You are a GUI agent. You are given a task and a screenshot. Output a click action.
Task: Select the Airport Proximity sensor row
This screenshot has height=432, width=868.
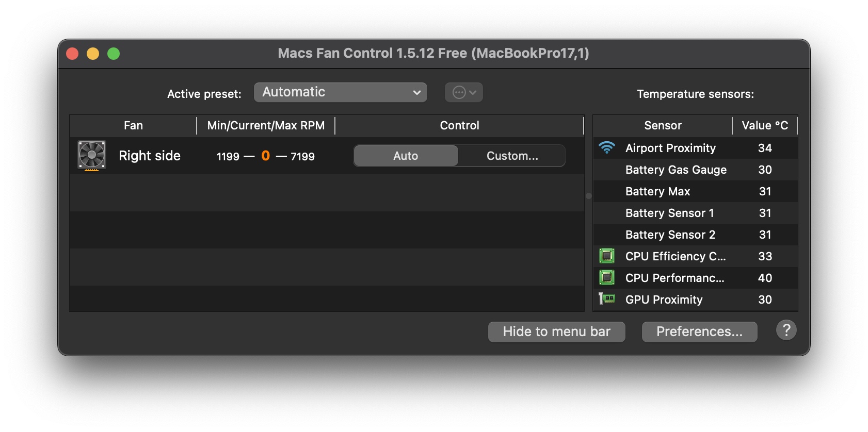tap(695, 148)
